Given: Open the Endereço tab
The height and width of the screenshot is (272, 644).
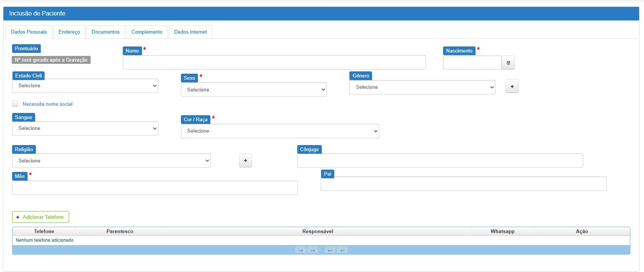Looking at the screenshot, I should pos(69,32).
